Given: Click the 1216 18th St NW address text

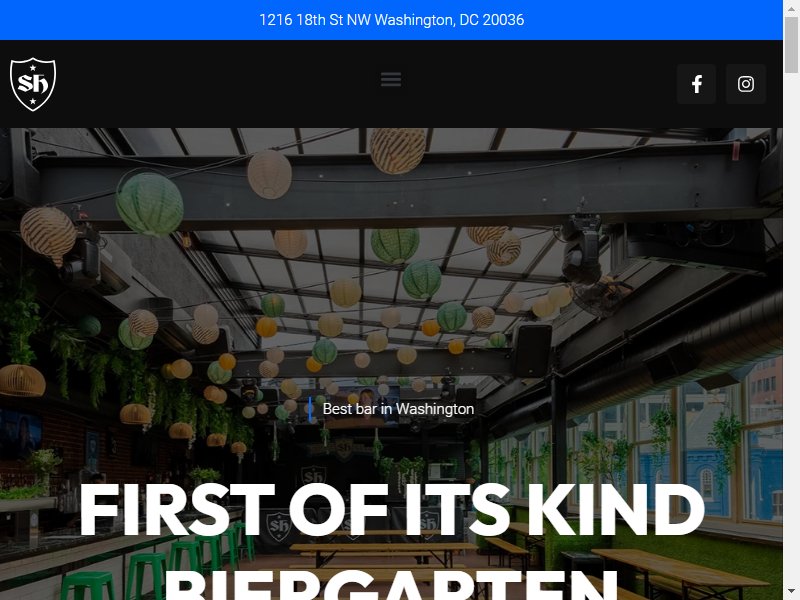Looking at the screenshot, I should click(392, 20).
